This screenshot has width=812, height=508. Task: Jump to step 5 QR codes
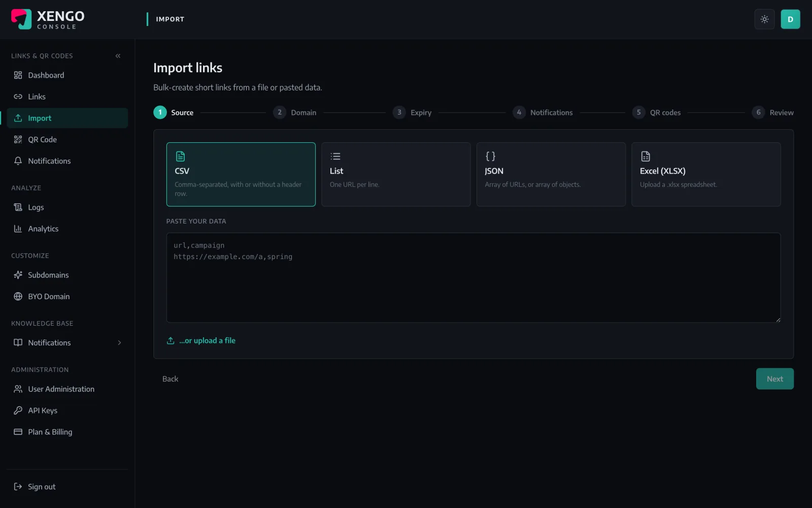(x=657, y=112)
